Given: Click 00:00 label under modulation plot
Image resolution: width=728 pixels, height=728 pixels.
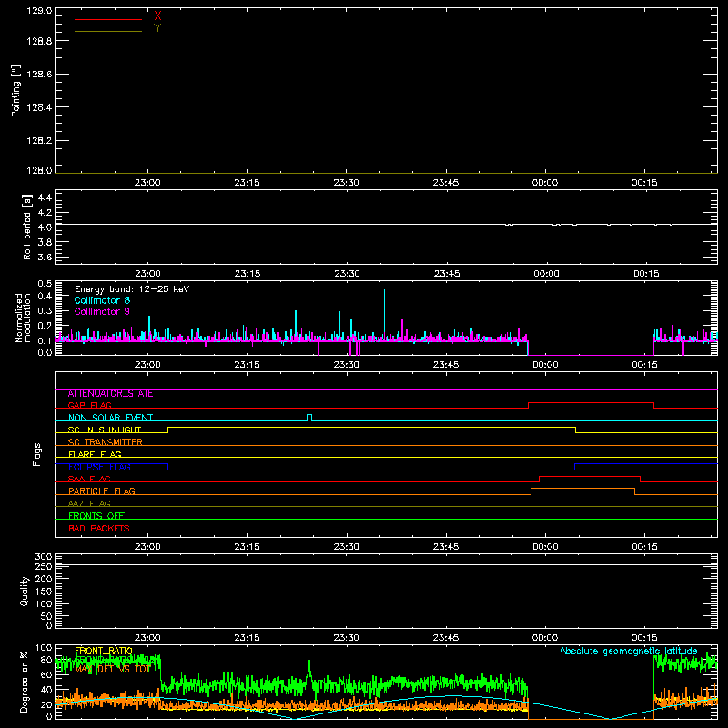Looking at the screenshot, I should click(x=545, y=365).
